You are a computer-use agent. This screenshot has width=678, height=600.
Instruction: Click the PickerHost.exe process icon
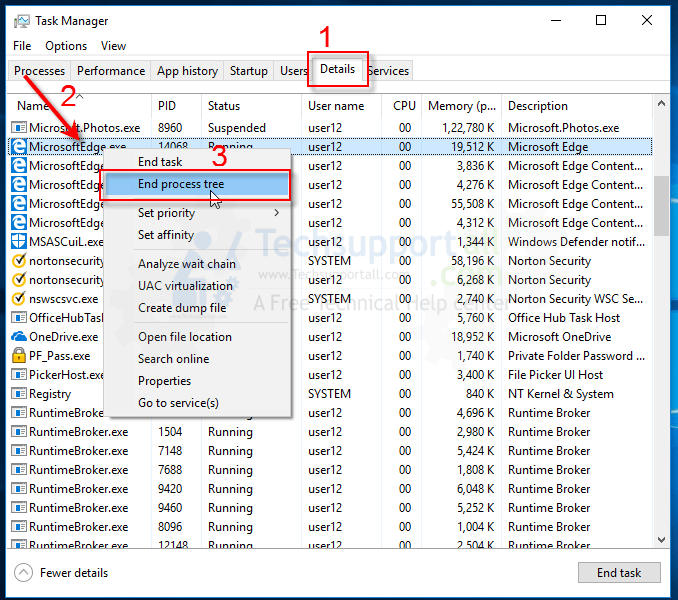click(x=19, y=375)
